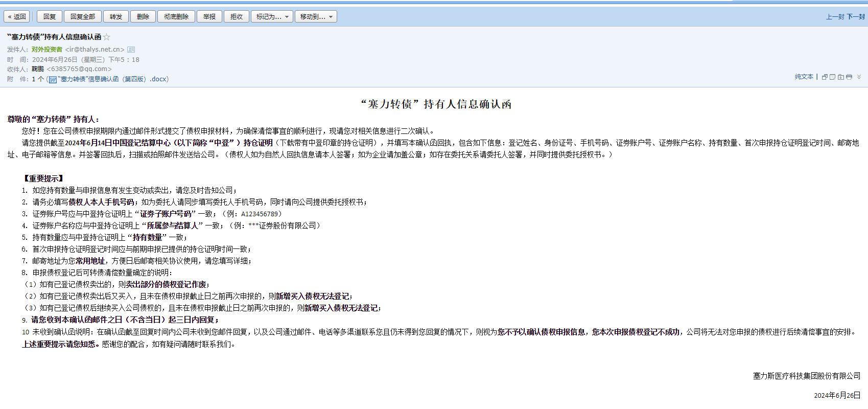
Task: Click bold text 卖出部分的债权登记作废
Action: coord(166,284)
